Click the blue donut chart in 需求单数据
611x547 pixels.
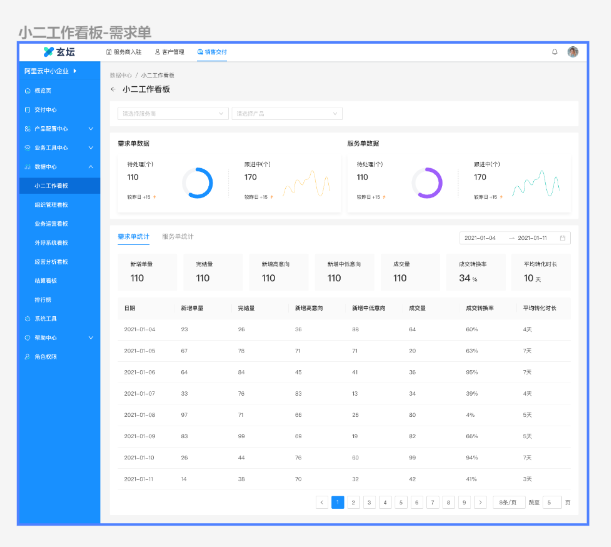198,183
